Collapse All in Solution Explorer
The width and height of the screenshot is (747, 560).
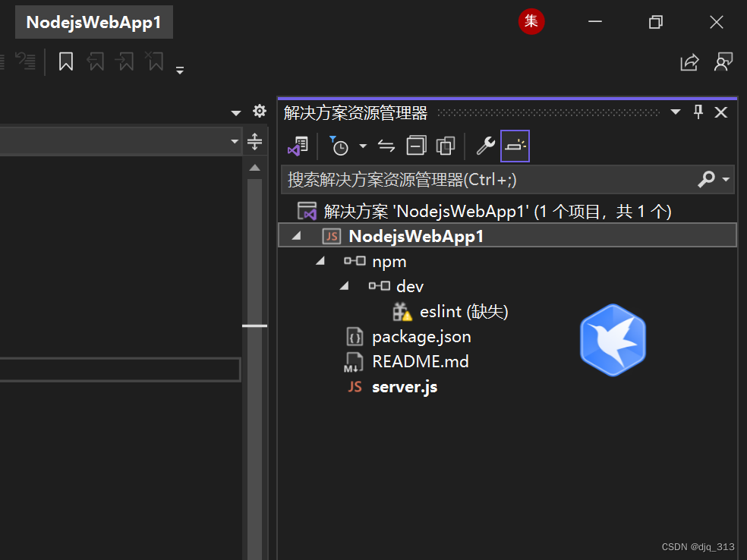coord(416,146)
